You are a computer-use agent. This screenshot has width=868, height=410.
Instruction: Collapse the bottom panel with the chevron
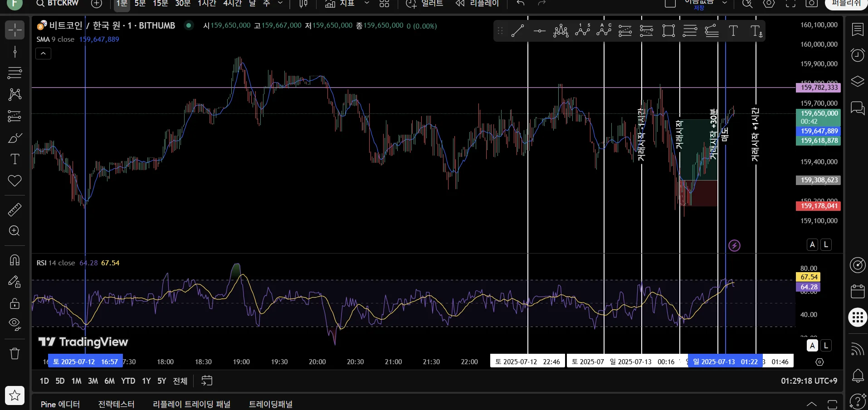pos(811,404)
